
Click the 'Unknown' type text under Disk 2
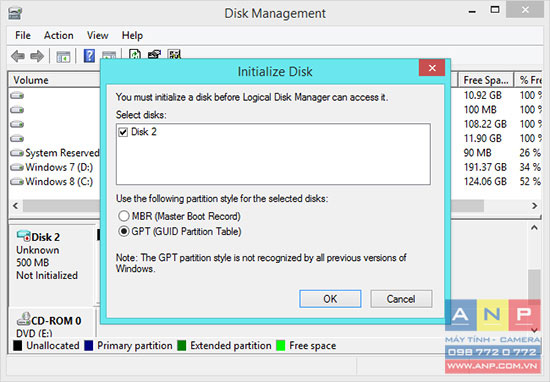pos(38,250)
